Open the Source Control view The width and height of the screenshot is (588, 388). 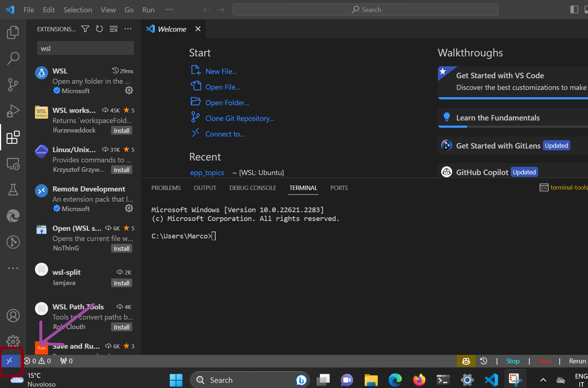tap(13, 84)
